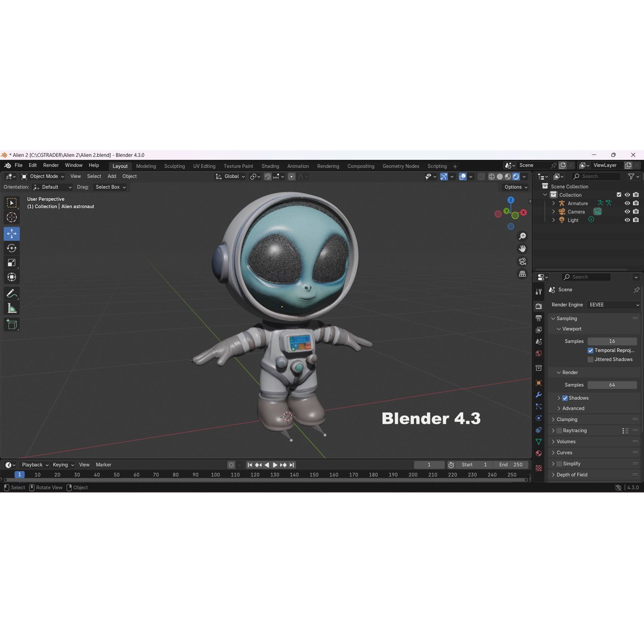
Task: Select the Select Box tool icon
Action: [11, 203]
